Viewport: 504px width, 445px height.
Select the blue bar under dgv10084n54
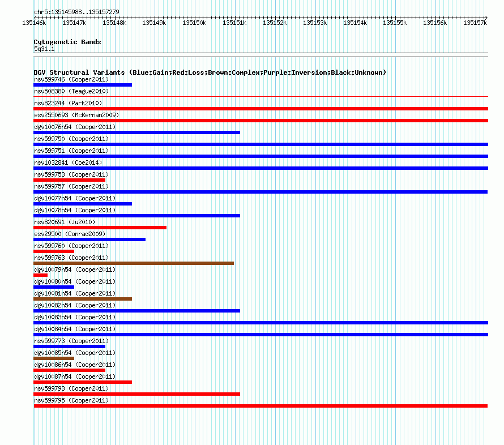260,335
